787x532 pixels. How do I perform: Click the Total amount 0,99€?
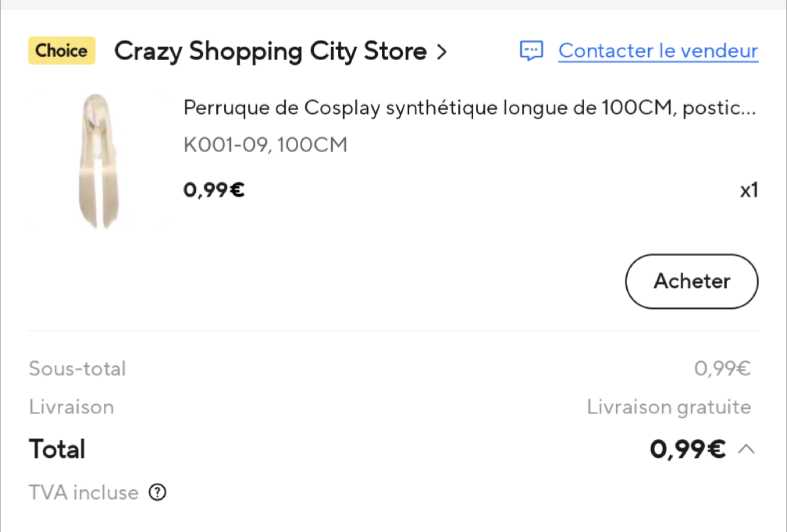(688, 450)
